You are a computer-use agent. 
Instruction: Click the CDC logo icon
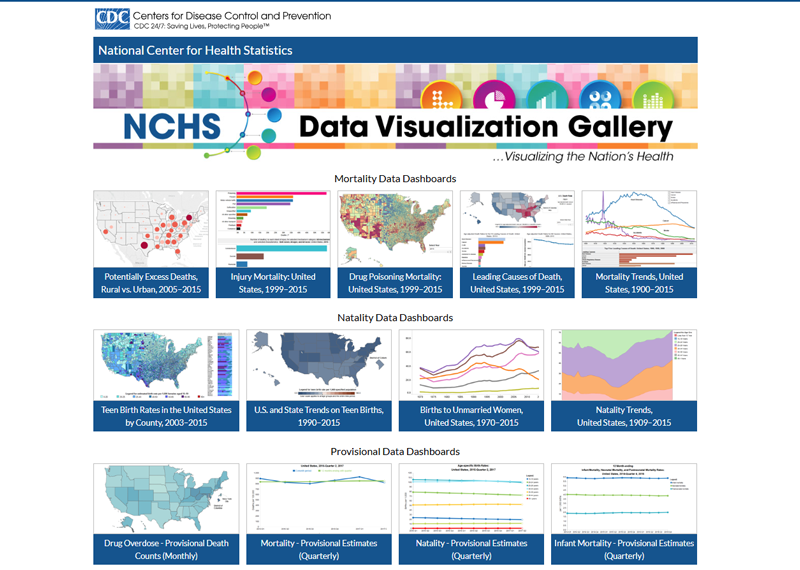point(111,18)
